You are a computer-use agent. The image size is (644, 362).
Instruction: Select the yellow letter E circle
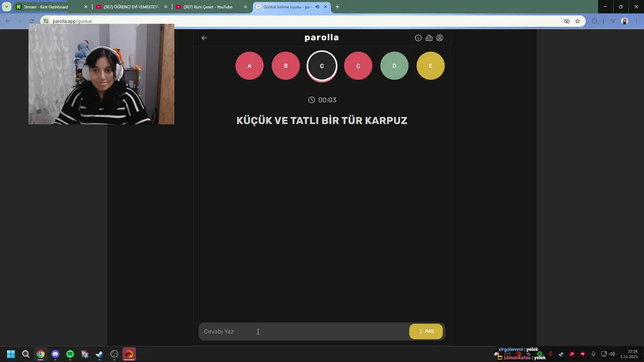click(431, 66)
